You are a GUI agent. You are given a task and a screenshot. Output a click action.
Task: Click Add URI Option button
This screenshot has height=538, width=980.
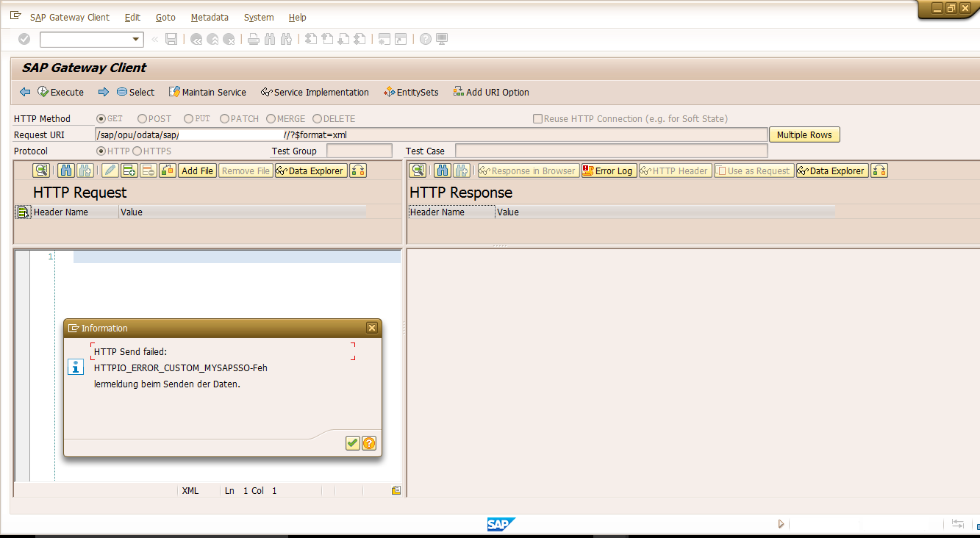pyautogui.click(x=491, y=92)
